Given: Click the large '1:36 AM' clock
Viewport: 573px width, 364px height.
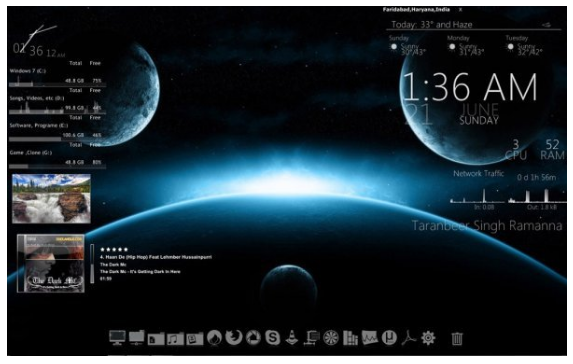Looking at the screenshot, I should 470,87.
